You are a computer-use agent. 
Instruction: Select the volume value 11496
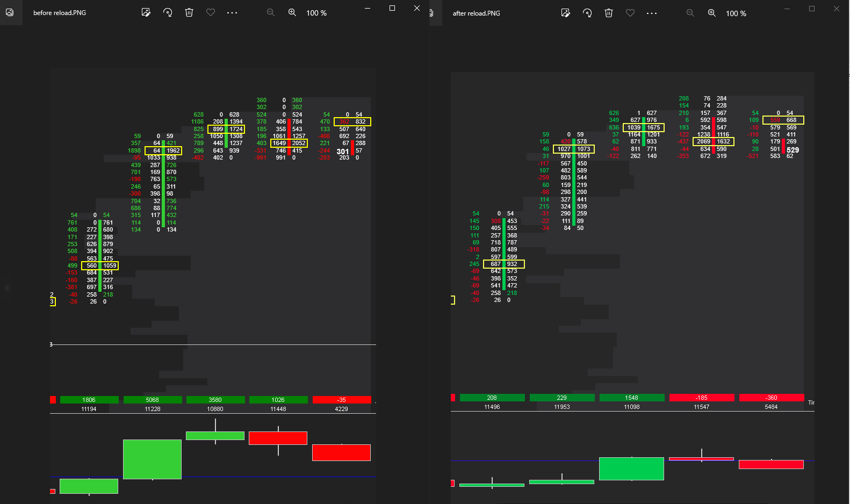(492, 407)
